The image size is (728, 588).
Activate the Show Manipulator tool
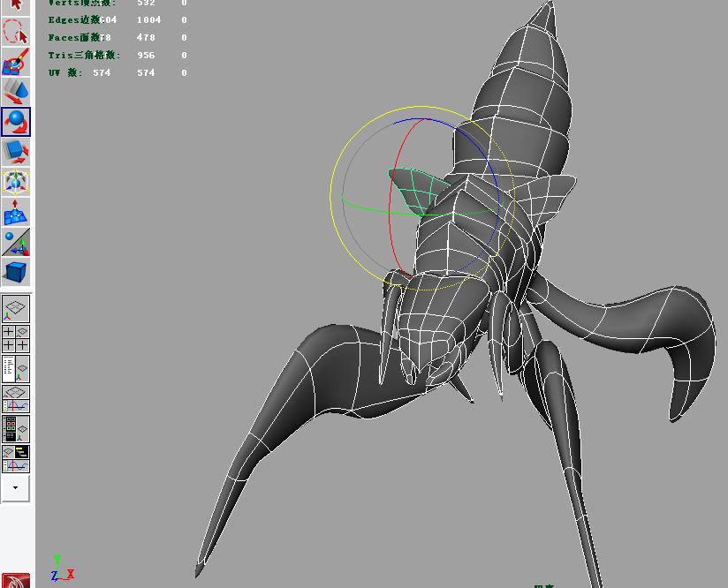[16, 242]
